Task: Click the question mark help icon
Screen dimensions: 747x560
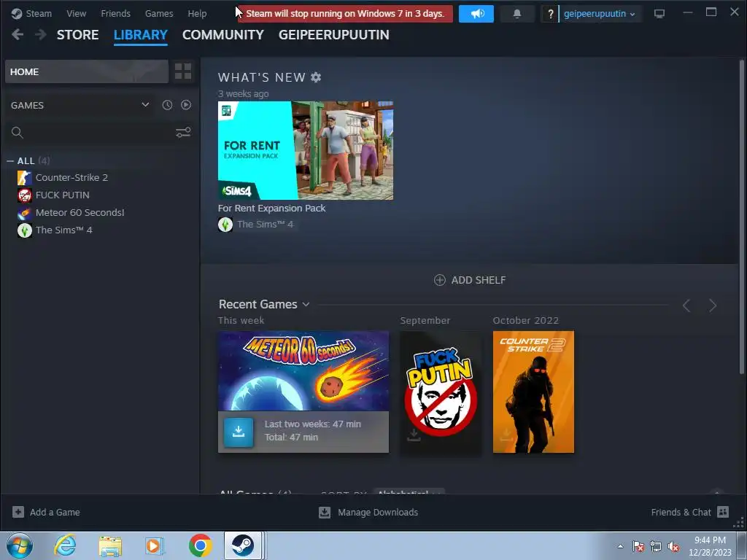Action: tap(550, 14)
